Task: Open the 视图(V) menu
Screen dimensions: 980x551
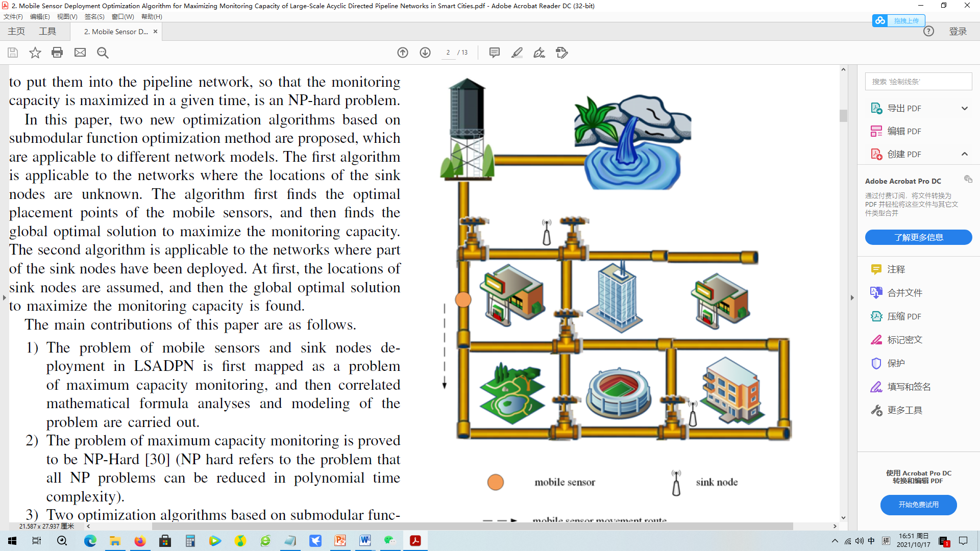Action: 67,16
